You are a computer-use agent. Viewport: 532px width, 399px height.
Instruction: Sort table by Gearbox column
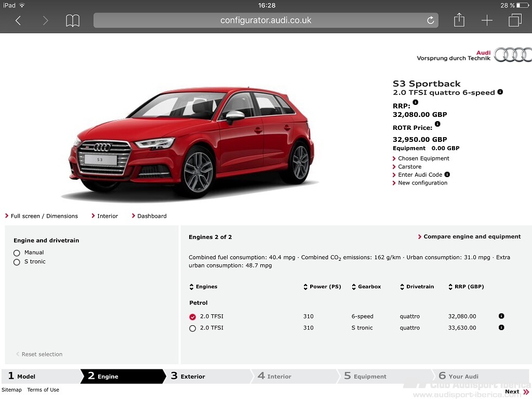coord(366,287)
